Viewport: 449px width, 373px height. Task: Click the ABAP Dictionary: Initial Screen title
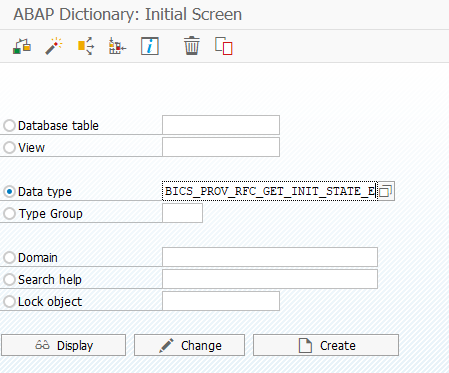(127, 14)
